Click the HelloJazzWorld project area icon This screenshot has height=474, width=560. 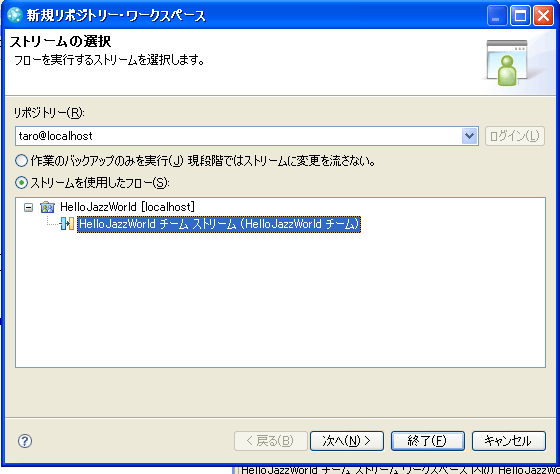tap(47, 207)
